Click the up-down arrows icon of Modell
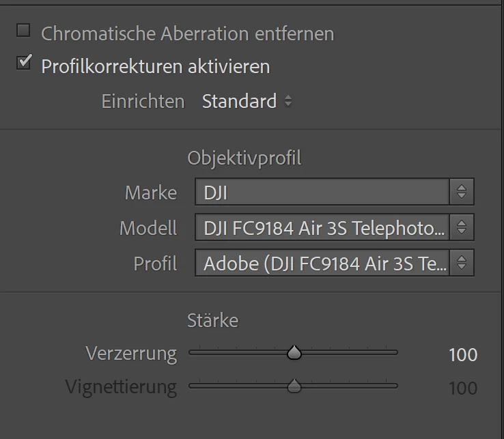This screenshot has height=439, width=504. [x=462, y=228]
